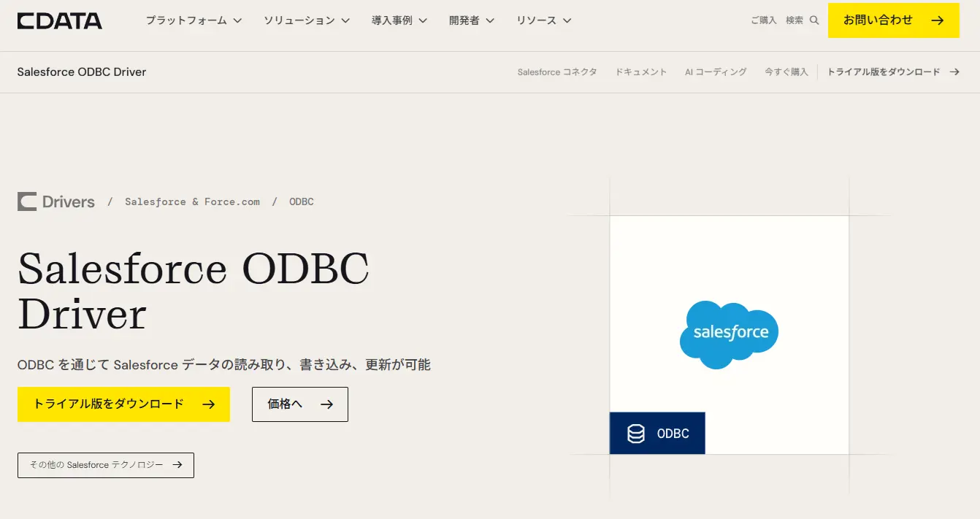Click the Salesforce ODBC Driver main heading

[x=194, y=291]
